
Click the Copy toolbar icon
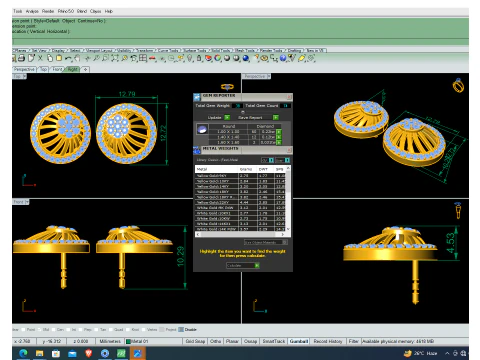pyautogui.click(x=49, y=58)
